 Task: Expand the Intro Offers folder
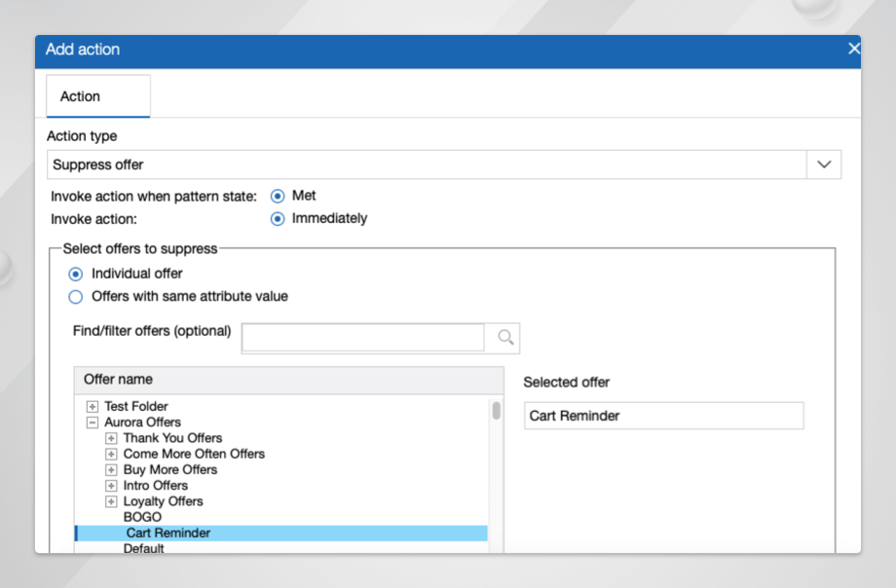[x=111, y=486]
